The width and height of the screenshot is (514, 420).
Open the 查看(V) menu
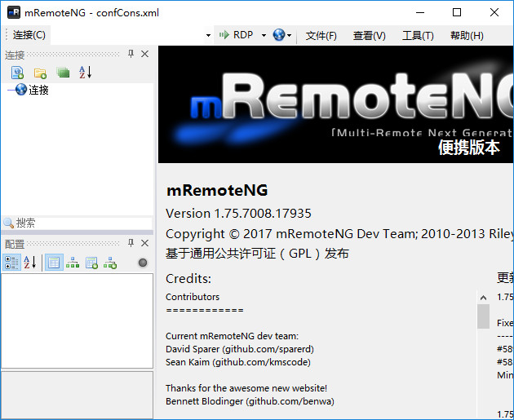point(369,35)
